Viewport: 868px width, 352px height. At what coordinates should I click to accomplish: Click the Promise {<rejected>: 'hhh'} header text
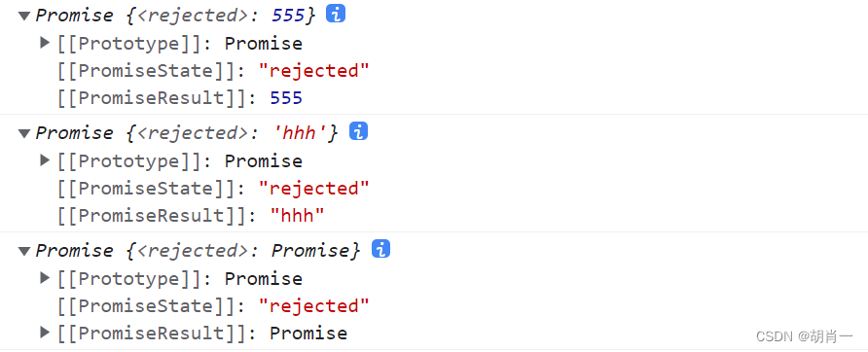187,133
